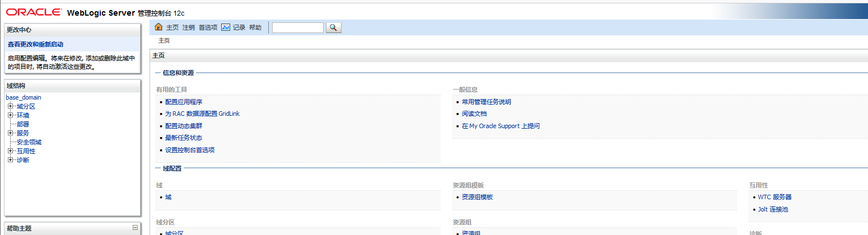Open 主页 in the toolbar
The height and width of the screenshot is (235, 868).
[172, 27]
